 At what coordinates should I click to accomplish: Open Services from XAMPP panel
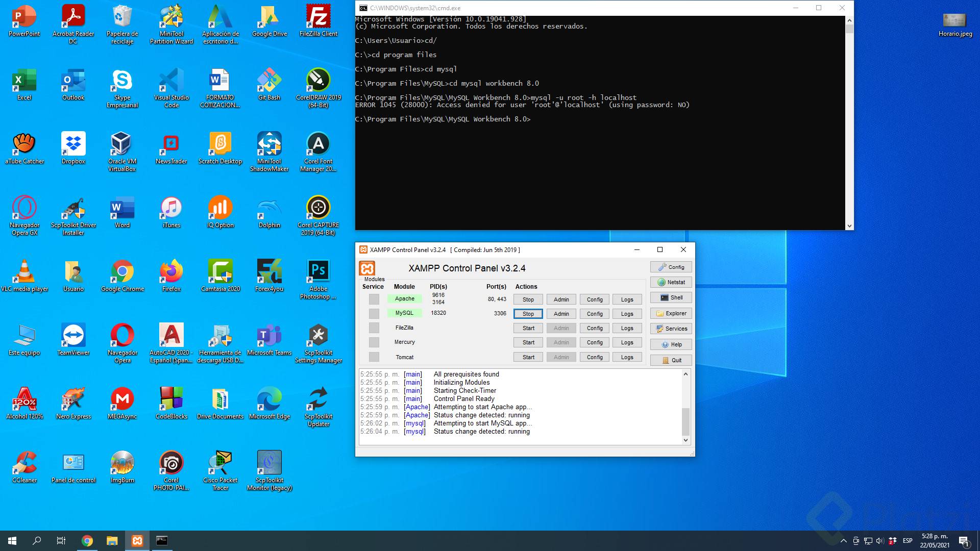pyautogui.click(x=671, y=329)
